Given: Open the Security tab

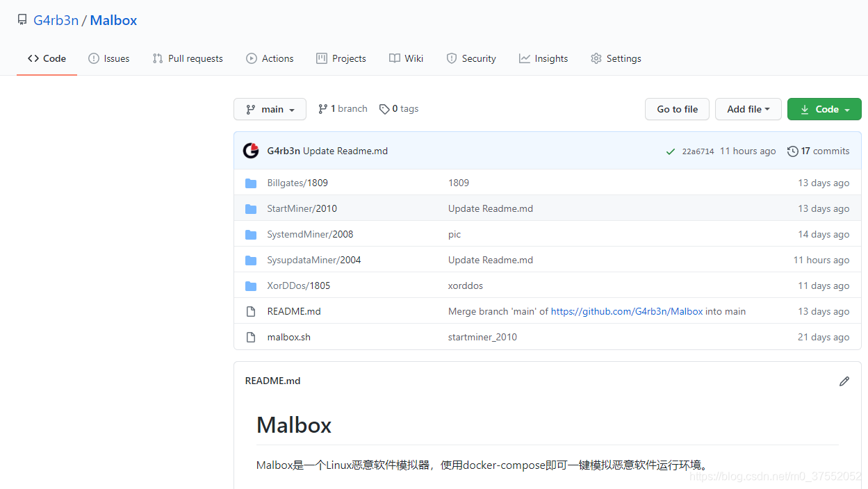Looking at the screenshot, I should [x=471, y=58].
